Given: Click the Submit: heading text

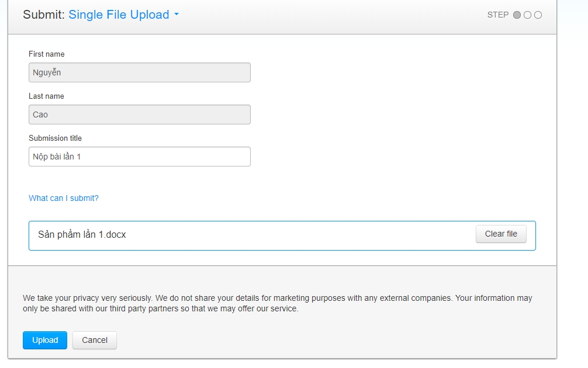Looking at the screenshot, I should [x=43, y=15].
